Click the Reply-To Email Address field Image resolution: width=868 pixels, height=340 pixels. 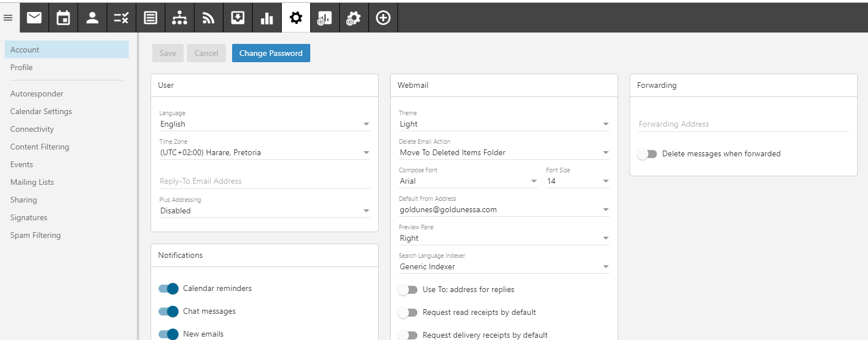pyautogui.click(x=265, y=181)
